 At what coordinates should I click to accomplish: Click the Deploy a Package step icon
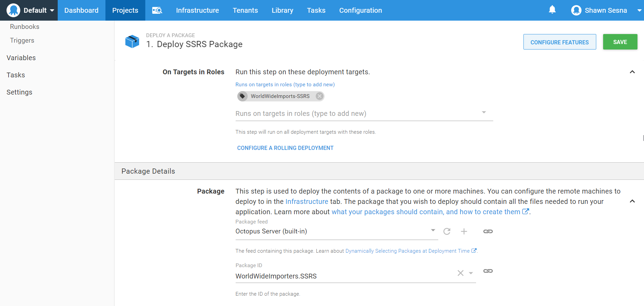132,42
